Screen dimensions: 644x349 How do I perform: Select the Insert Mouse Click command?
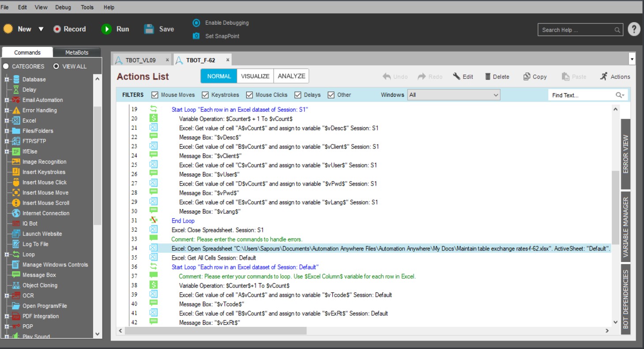pyautogui.click(x=45, y=182)
